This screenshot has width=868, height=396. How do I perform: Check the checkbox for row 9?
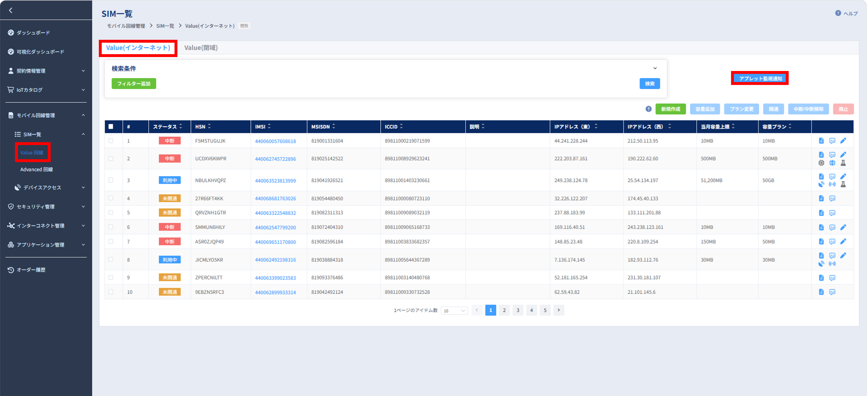(x=111, y=277)
